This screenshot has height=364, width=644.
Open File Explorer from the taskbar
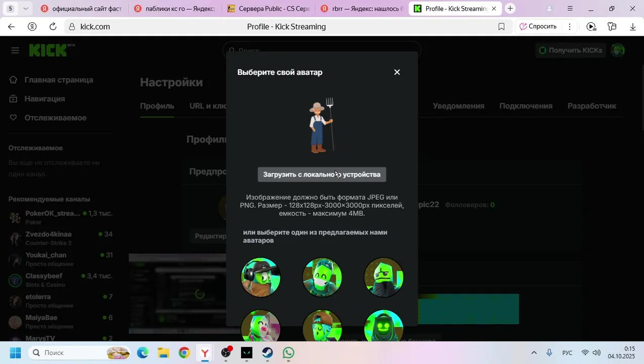coord(163,353)
